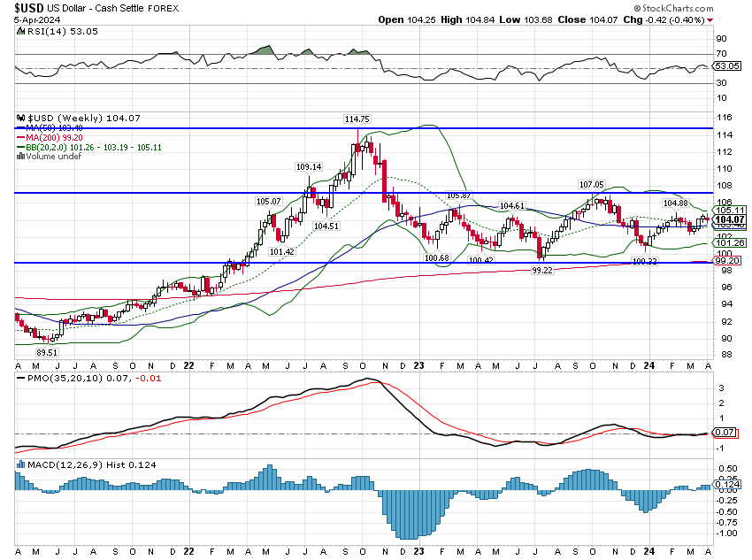Viewport: 752px width, 560px height.
Task: Click the 104.07 current price tag
Action: tap(728, 219)
